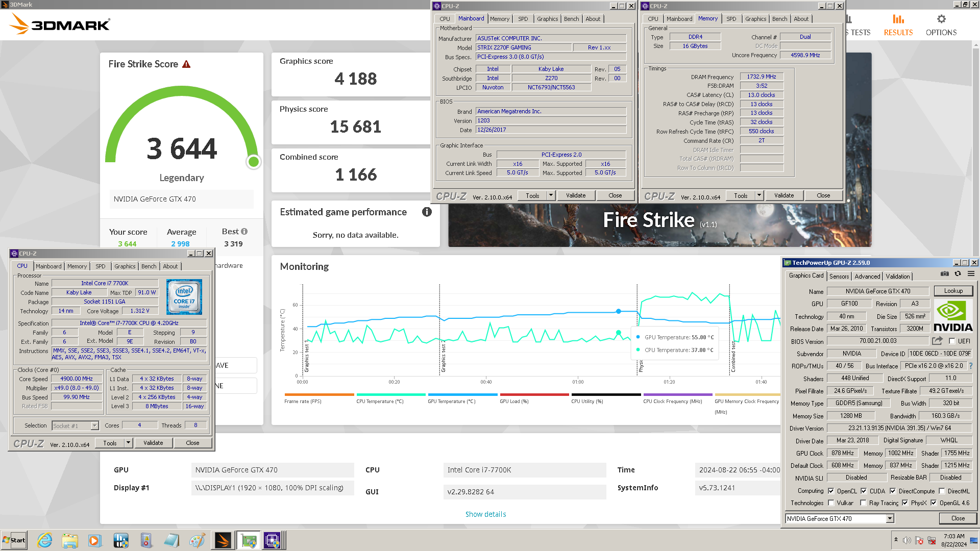Take a GPU-Z screenshot with camera icon
The height and width of the screenshot is (551, 980).
pyautogui.click(x=945, y=274)
